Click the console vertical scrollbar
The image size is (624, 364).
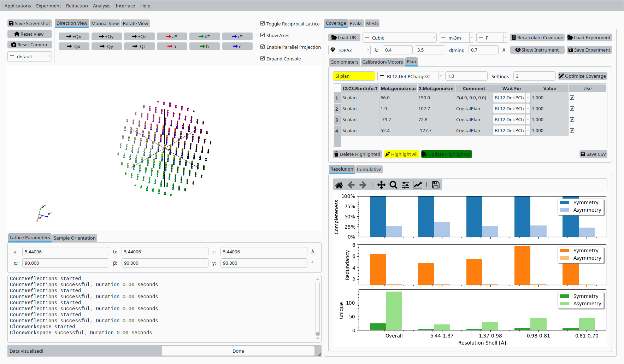coord(317,307)
